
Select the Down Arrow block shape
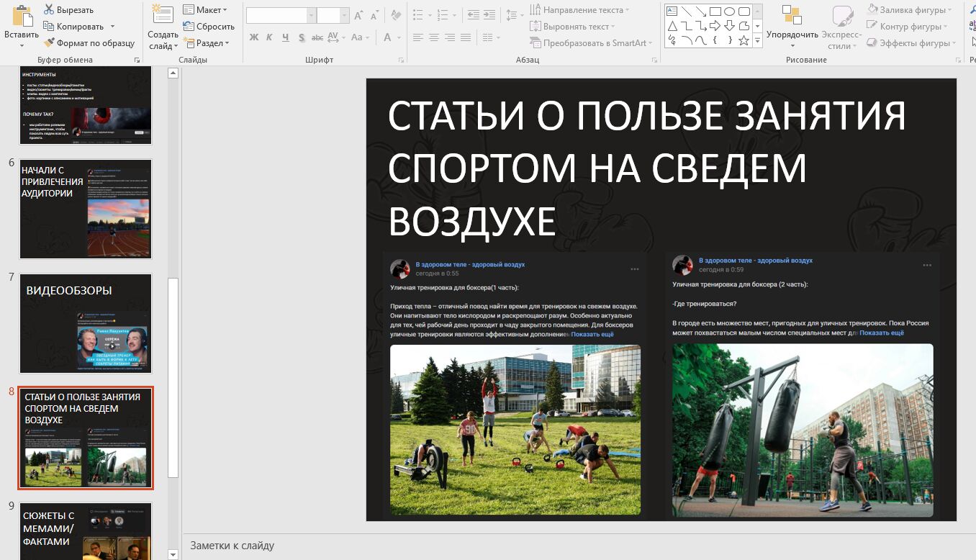(x=729, y=26)
